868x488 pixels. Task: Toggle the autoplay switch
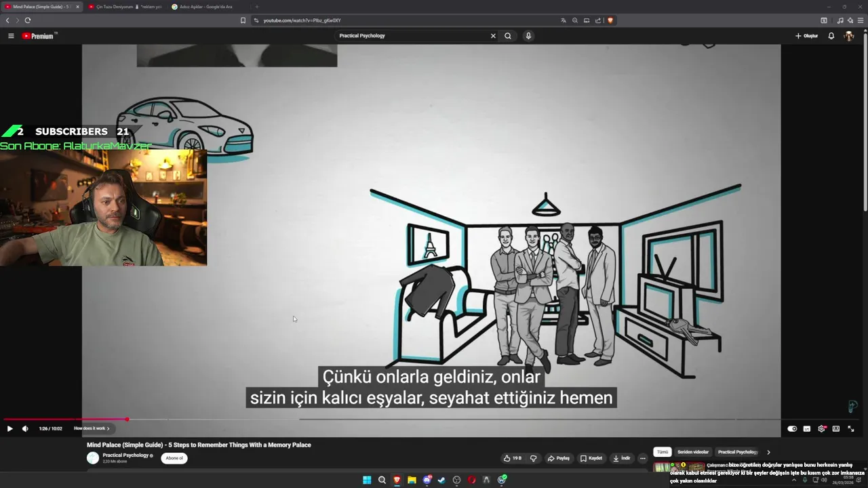[x=792, y=428]
